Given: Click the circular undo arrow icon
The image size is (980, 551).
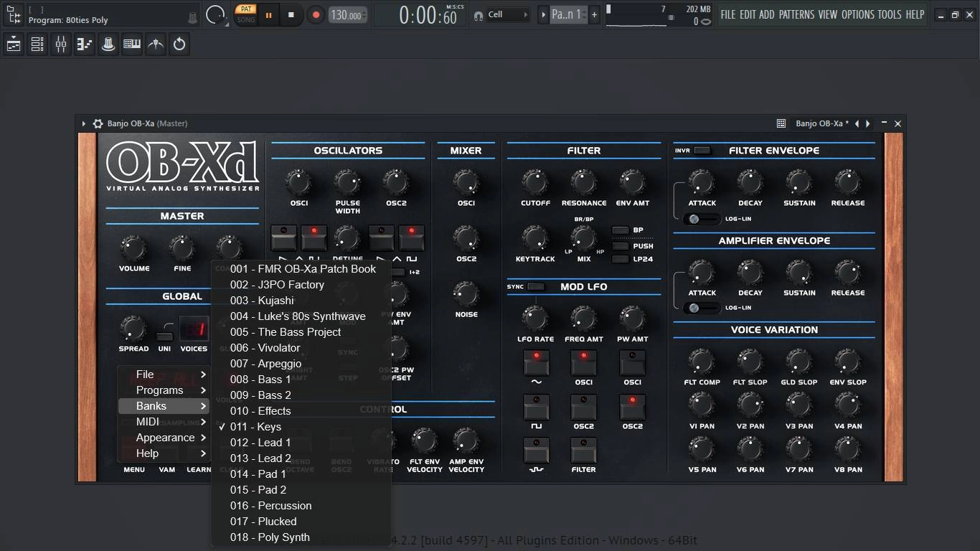Looking at the screenshot, I should pyautogui.click(x=179, y=44).
